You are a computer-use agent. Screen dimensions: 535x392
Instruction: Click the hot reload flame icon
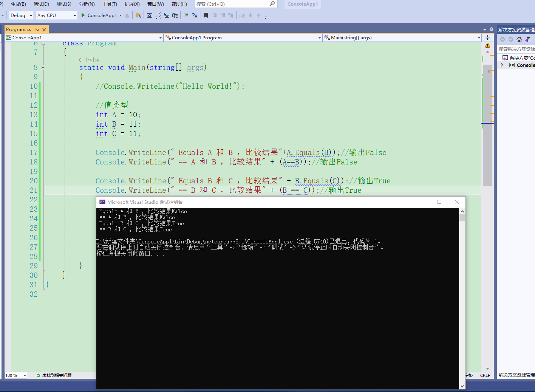click(x=127, y=15)
